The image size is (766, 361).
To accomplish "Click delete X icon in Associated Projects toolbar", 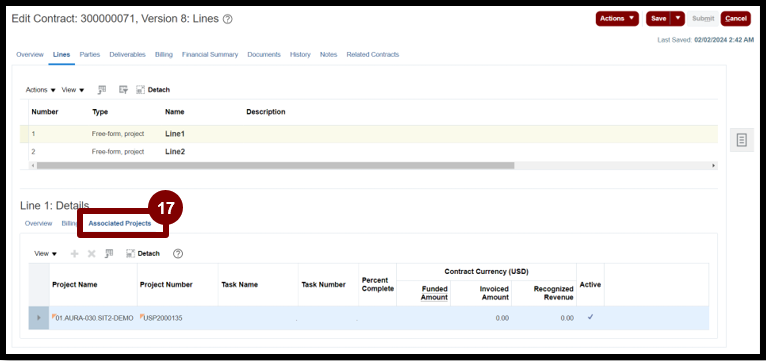I will (x=91, y=254).
